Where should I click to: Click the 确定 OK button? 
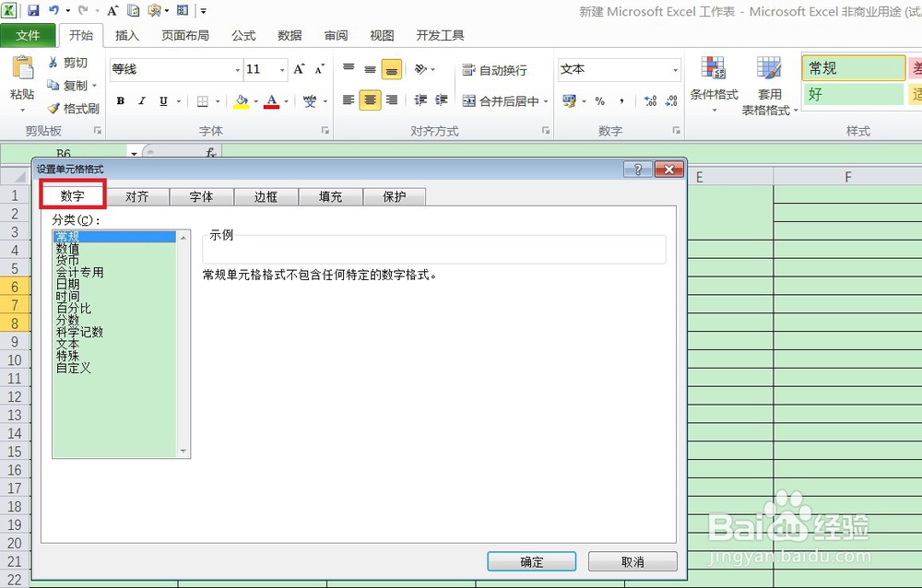[532, 561]
